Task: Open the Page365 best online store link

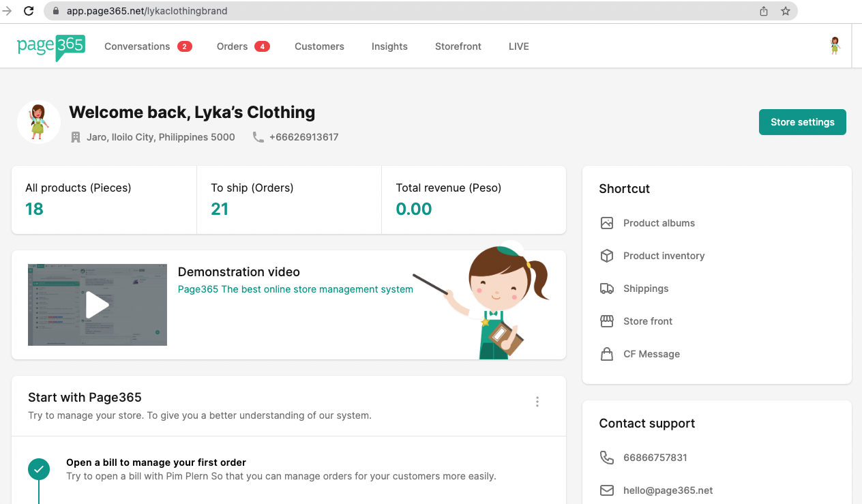Action: 295,289
